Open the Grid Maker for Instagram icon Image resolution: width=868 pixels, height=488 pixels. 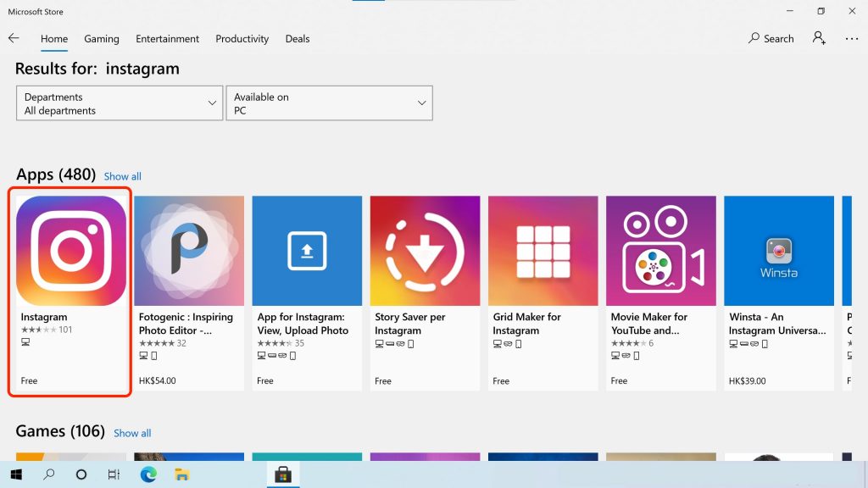coord(542,251)
